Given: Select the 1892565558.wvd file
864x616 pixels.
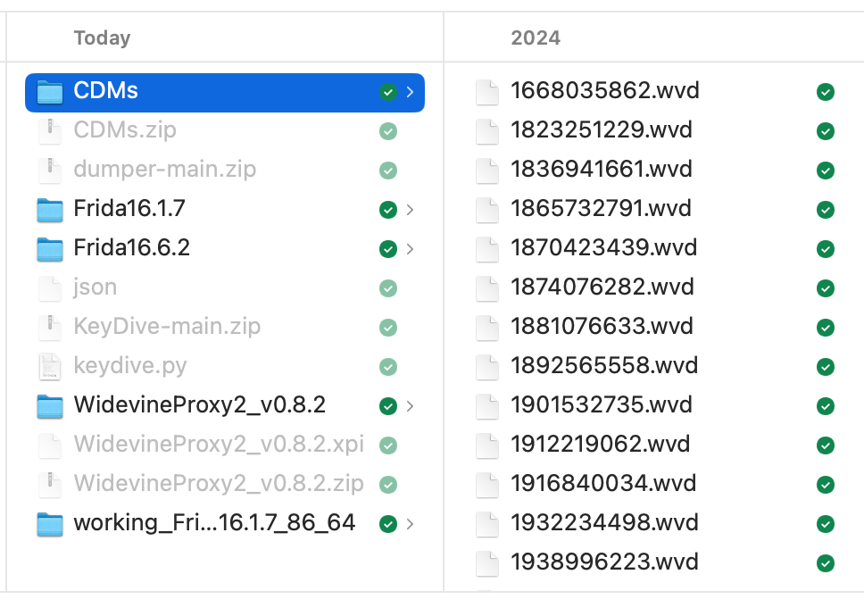Looking at the screenshot, I should 604,366.
